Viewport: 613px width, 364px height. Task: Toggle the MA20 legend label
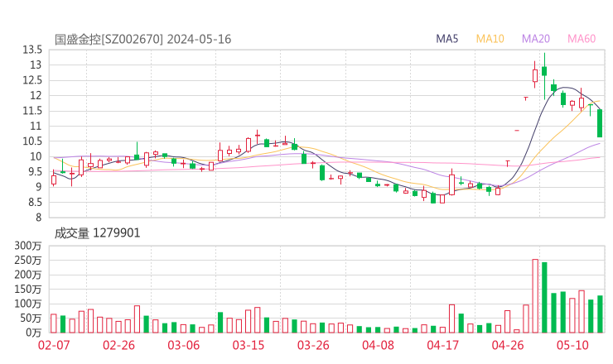tap(536, 39)
